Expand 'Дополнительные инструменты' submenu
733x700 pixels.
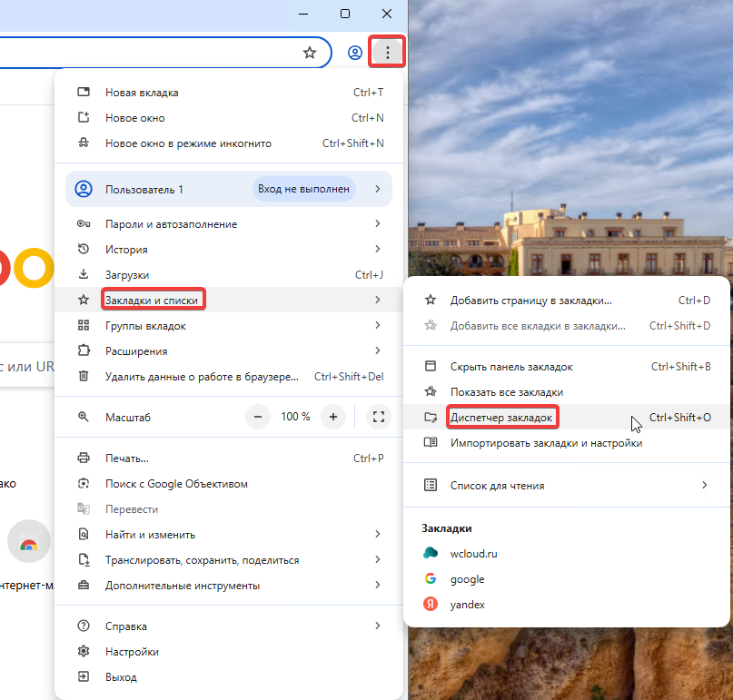[183, 586]
